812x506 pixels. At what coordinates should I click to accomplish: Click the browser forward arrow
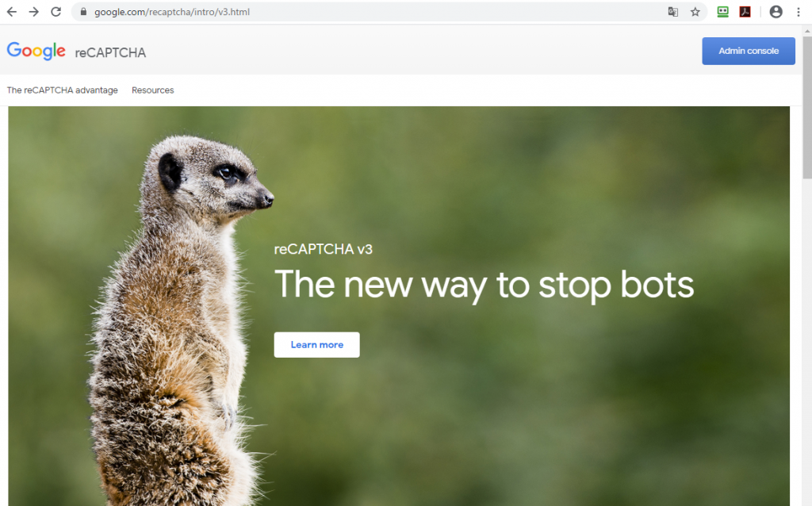(33, 11)
